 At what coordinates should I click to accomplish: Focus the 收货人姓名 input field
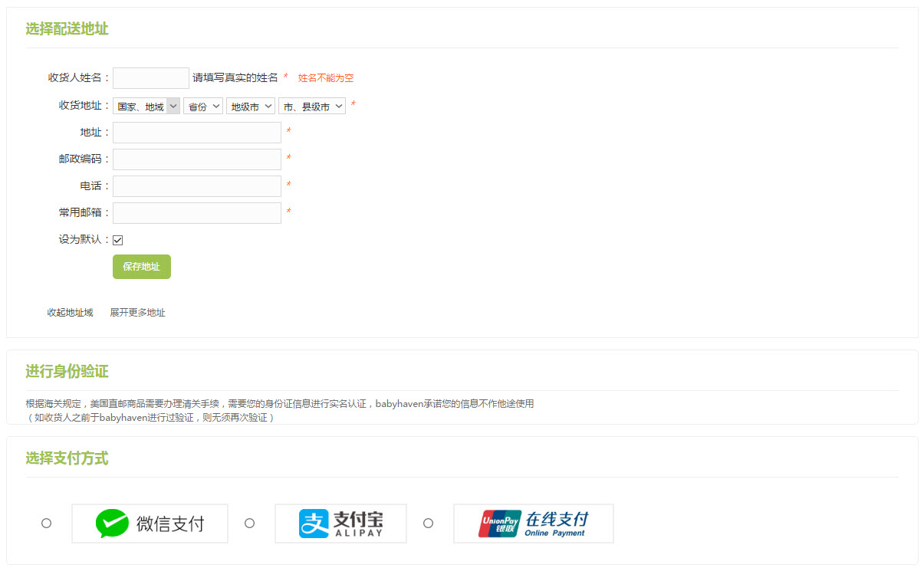click(151, 78)
